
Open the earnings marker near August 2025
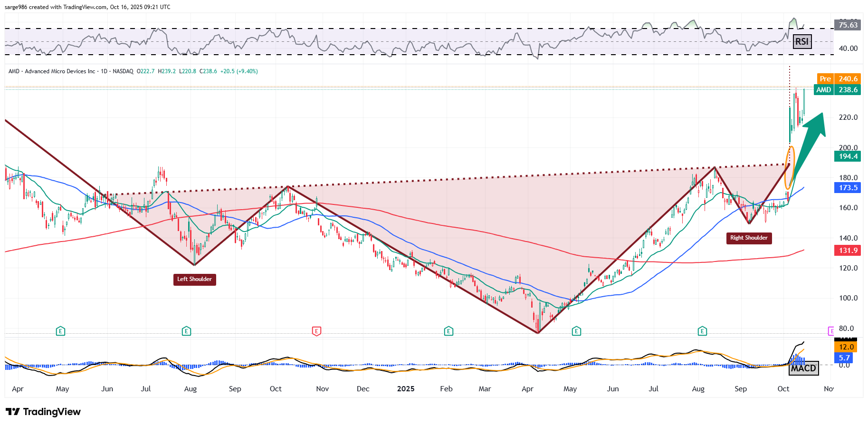click(x=702, y=331)
